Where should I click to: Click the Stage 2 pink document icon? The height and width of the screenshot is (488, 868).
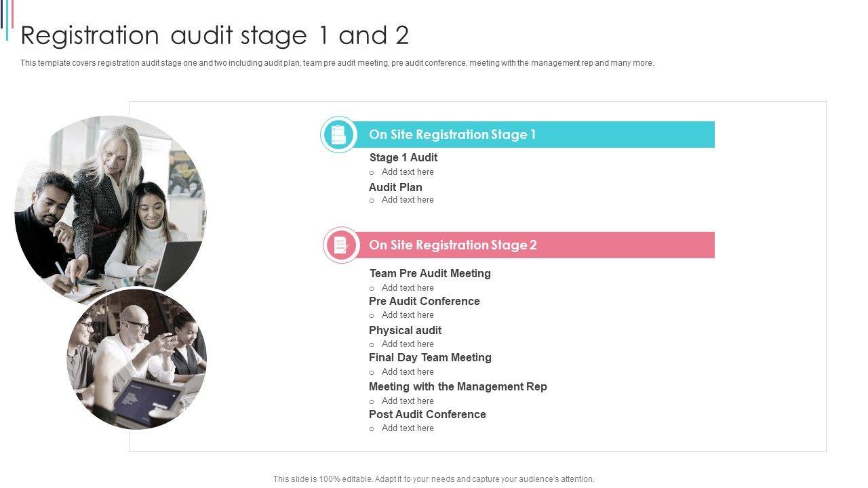(x=341, y=245)
